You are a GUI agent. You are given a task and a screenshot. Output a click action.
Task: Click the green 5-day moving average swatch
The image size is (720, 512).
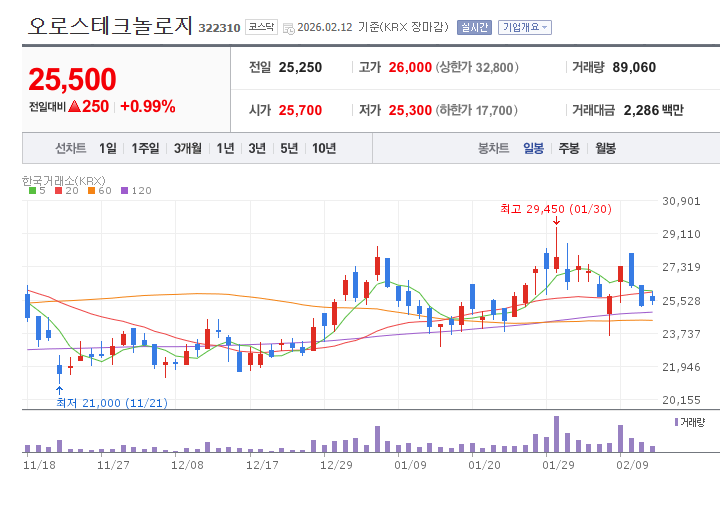coord(32,191)
